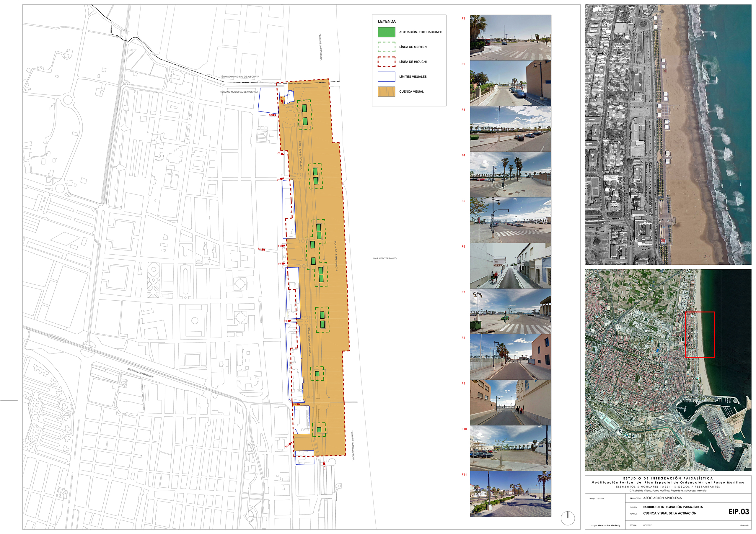Click the north arrow compass circle
The height and width of the screenshot is (534, 756).
568,518
